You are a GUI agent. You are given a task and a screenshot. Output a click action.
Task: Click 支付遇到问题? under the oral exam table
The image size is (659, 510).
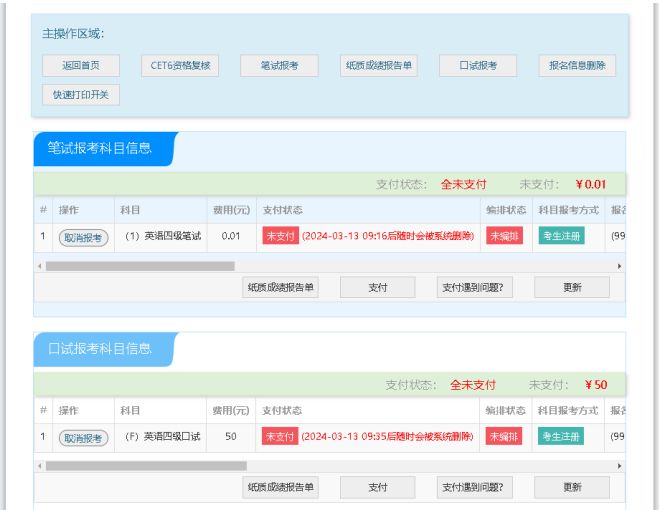click(x=474, y=487)
